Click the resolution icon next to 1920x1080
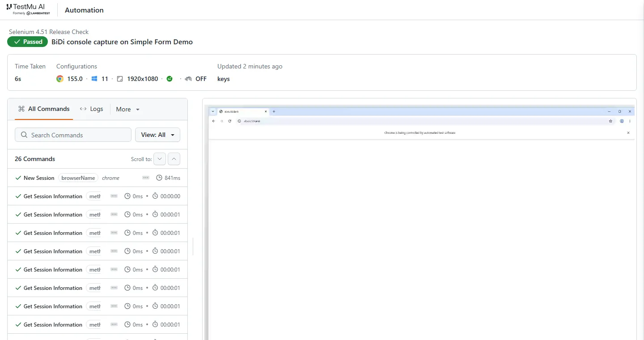The image size is (644, 340). [120, 79]
